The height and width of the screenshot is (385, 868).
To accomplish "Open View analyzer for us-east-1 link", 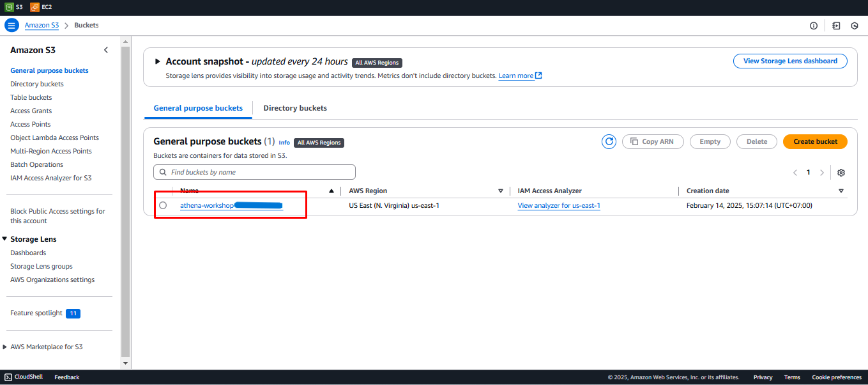I will (x=559, y=205).
